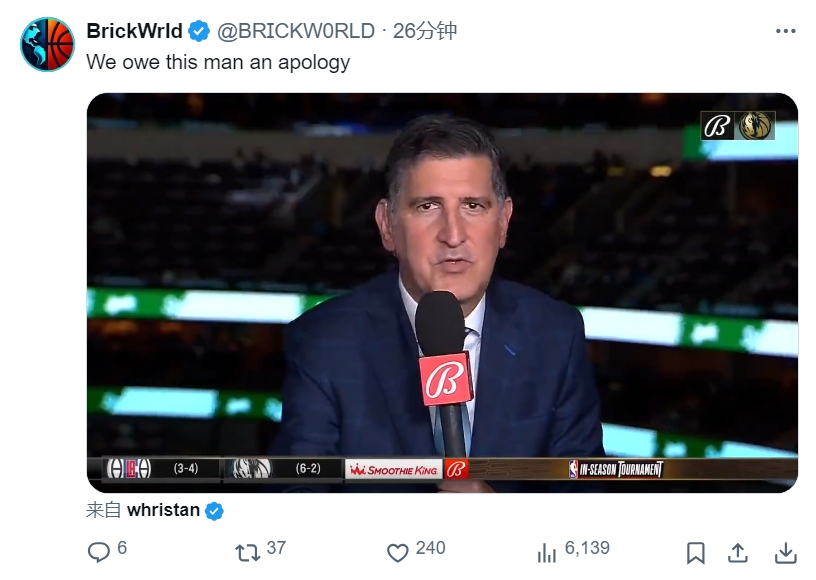The height and width of the screenshot is (580, 816).
Task: Open the @BRICKW0RLD handle link
Action: click(x=295, y=31)
